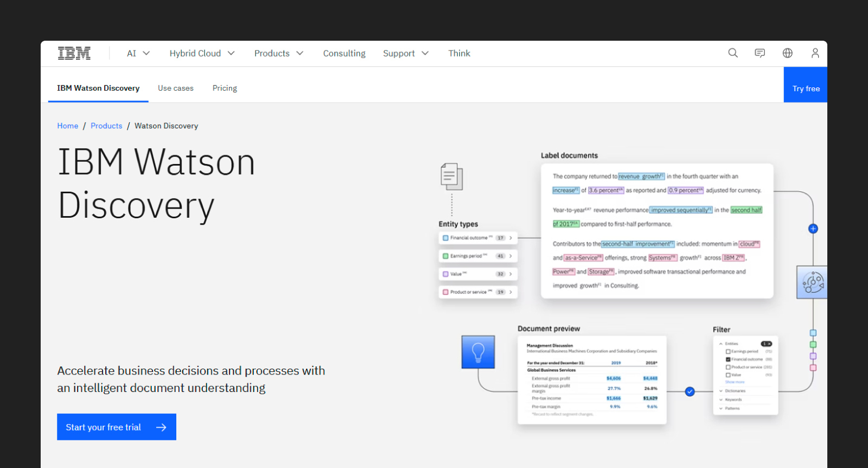
Task: Expand the Products menu in header
Action: pyautogui.click(x=279, y=53)
